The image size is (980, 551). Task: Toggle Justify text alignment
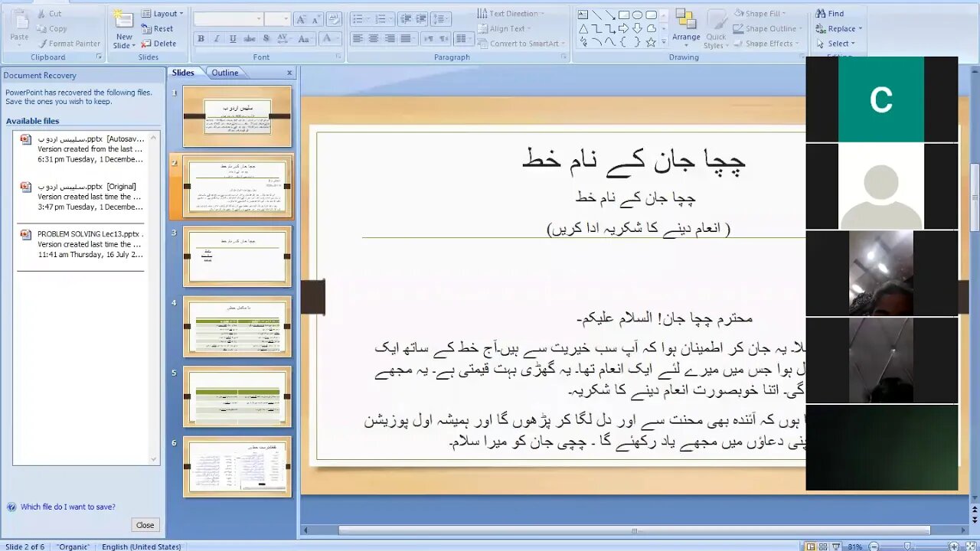click(406, 38)
